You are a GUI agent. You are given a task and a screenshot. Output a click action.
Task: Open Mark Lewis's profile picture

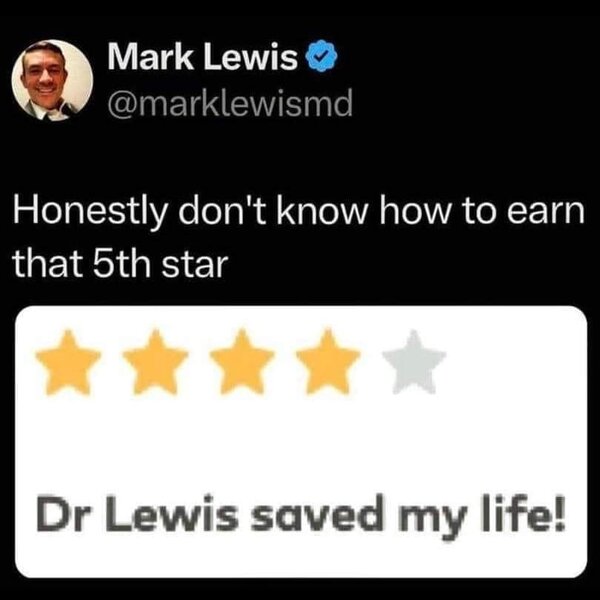(x=52, y=80)
